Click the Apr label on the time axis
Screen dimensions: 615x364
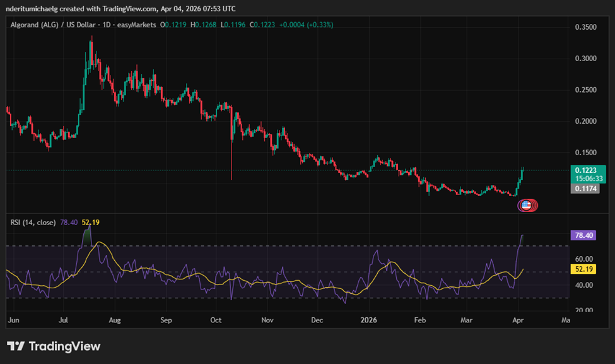click(517, 320)
